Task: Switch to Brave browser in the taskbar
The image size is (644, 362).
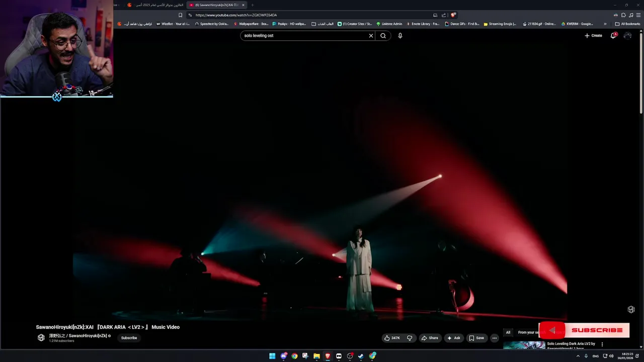Action: pyautogui.click(x=328, y=356)
